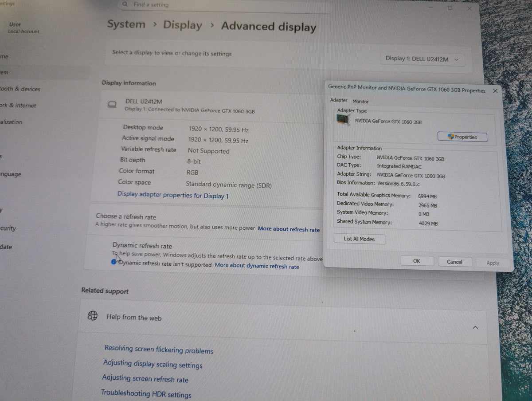
Task: Go to Display in the breadcrumb
Action: [182, 25]
